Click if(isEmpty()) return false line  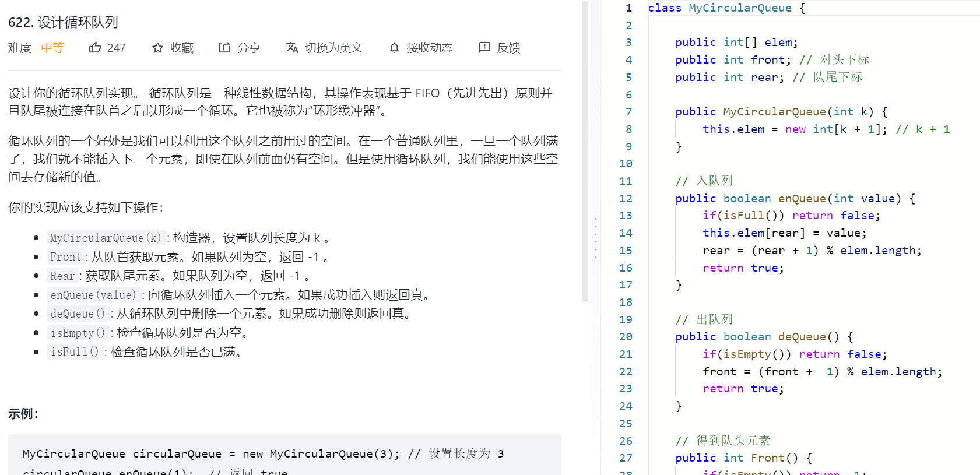795,354
